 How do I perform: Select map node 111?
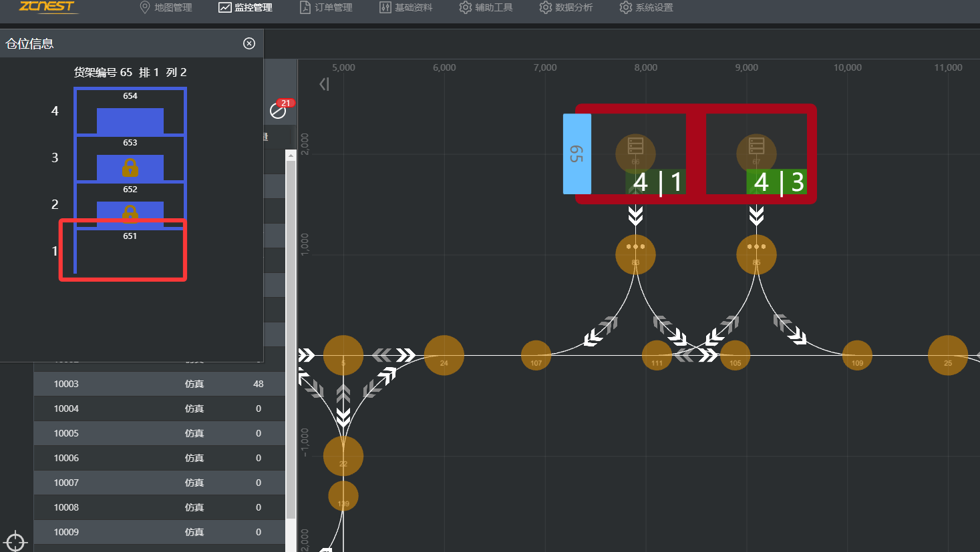coord(657,356)
